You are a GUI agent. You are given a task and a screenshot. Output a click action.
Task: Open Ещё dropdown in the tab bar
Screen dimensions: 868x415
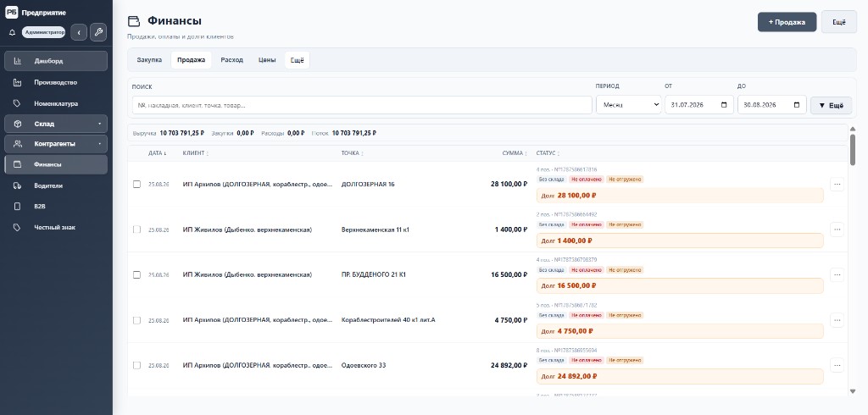coord(298,60)
